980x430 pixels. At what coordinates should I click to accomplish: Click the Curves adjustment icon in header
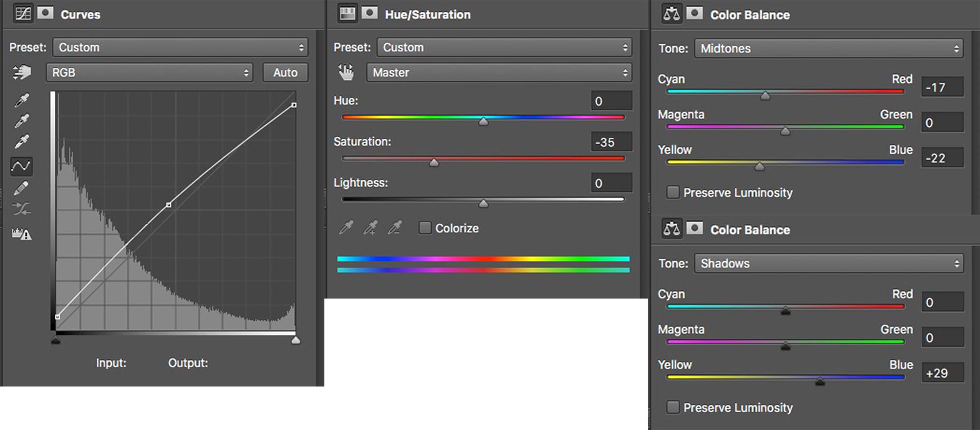22,13
